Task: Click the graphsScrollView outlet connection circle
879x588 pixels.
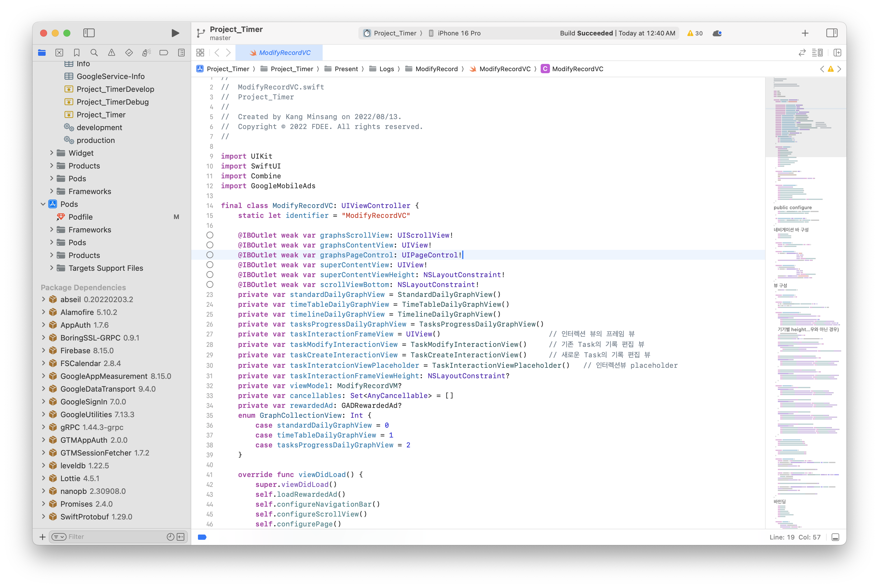Action: [x=210, y=235]
